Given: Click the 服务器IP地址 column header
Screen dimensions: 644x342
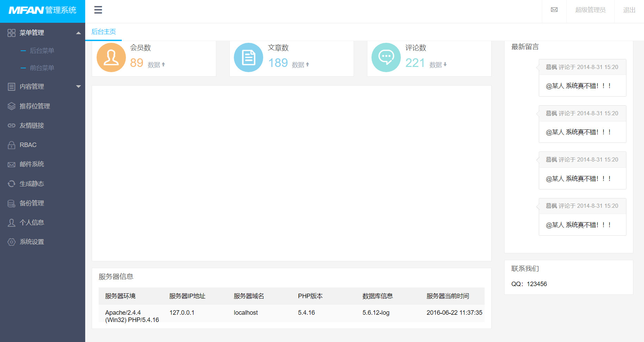Looking at the screenshot, I should pyautogui.click(x=187, y=296).
